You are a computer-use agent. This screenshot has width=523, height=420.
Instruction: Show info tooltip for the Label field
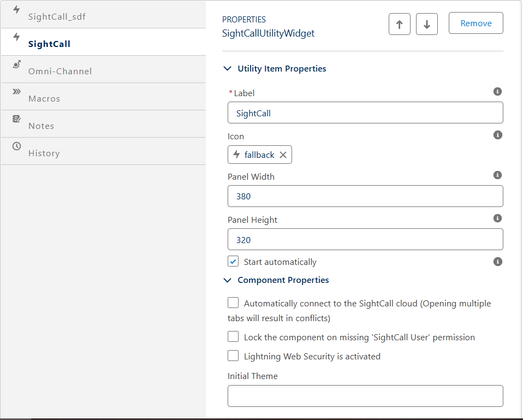click(497, 91)
